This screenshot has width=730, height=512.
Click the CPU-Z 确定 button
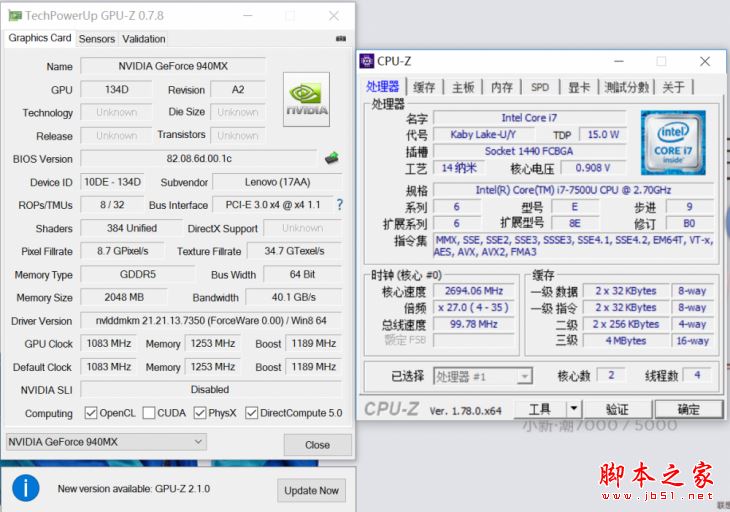(689, 409)
